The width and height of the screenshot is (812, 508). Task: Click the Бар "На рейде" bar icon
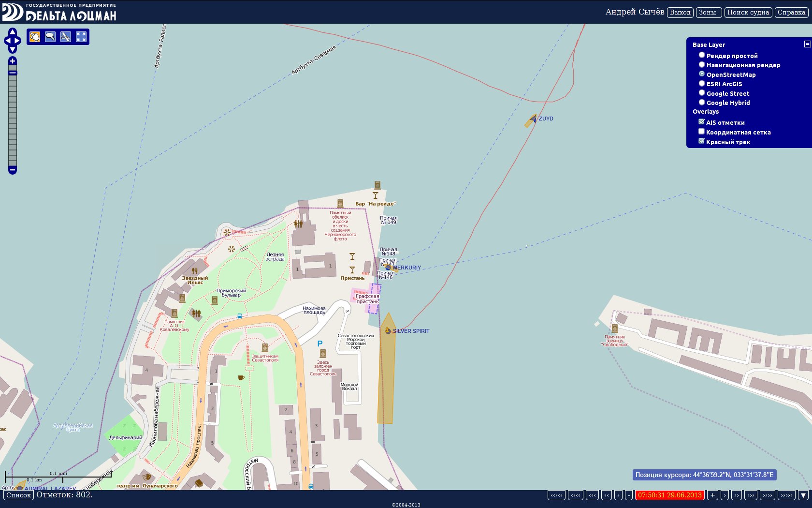point(375,195)
